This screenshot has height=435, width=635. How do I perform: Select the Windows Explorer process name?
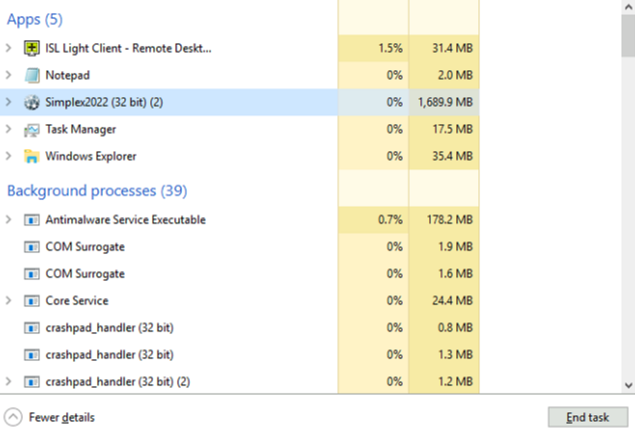coord(91,156)
